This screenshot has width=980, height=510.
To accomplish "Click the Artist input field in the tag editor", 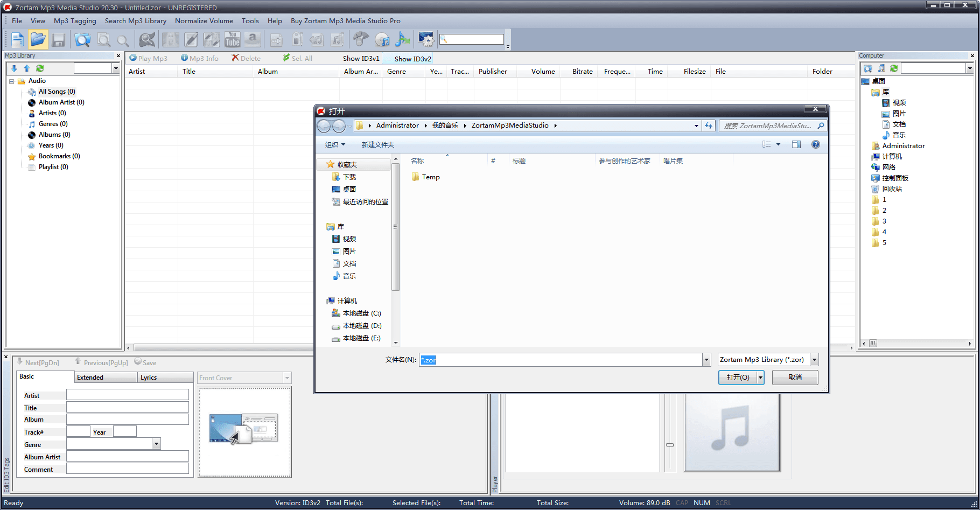I will (128, 395).
